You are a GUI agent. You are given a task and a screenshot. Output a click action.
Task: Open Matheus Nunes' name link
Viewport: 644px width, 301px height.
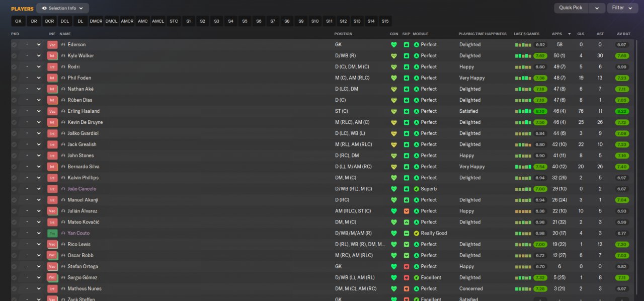85,288
